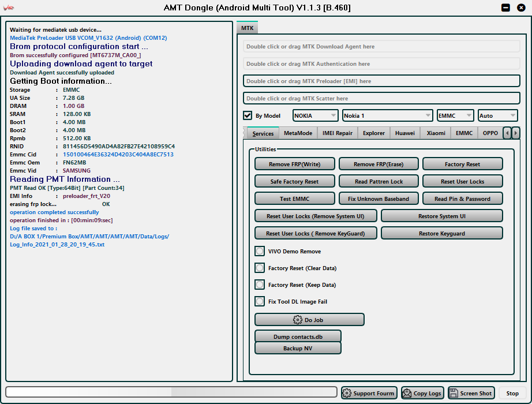Image resolution: width=532 pixels, height=404 pixels.
Task: Click the MTK Download Agent field
Action: pos(381,47)
